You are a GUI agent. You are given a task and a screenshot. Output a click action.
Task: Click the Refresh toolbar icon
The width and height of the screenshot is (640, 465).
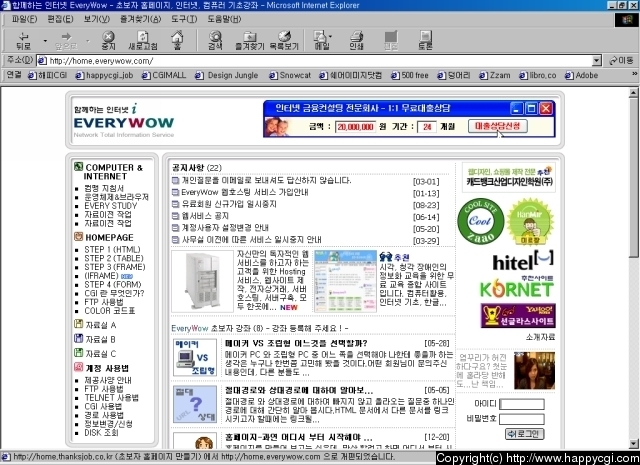(142, 40)
